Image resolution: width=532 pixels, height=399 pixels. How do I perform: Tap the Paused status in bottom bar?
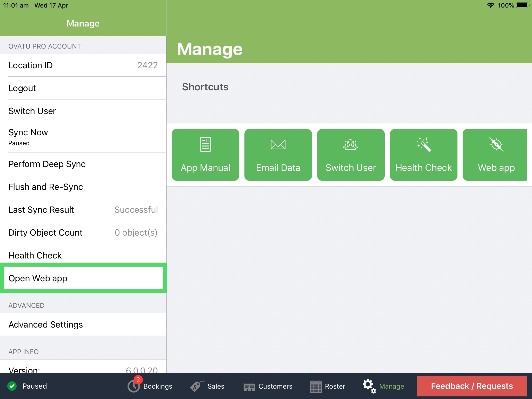click(x=35, y=386)
